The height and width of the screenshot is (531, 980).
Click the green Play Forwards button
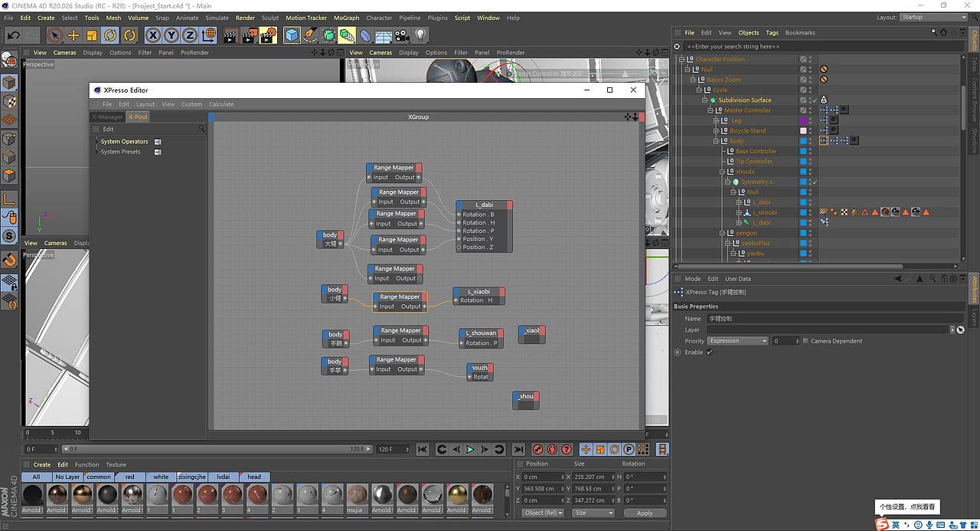(x=470, y=450)
